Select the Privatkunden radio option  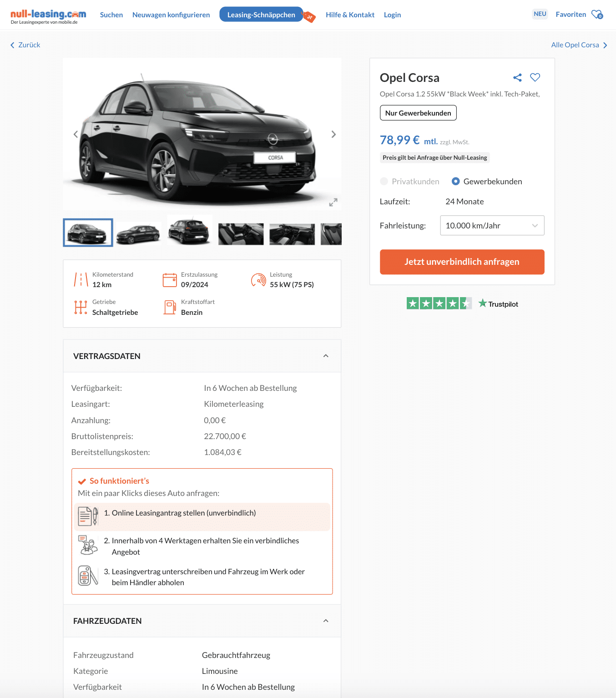[x=384, y=182]
